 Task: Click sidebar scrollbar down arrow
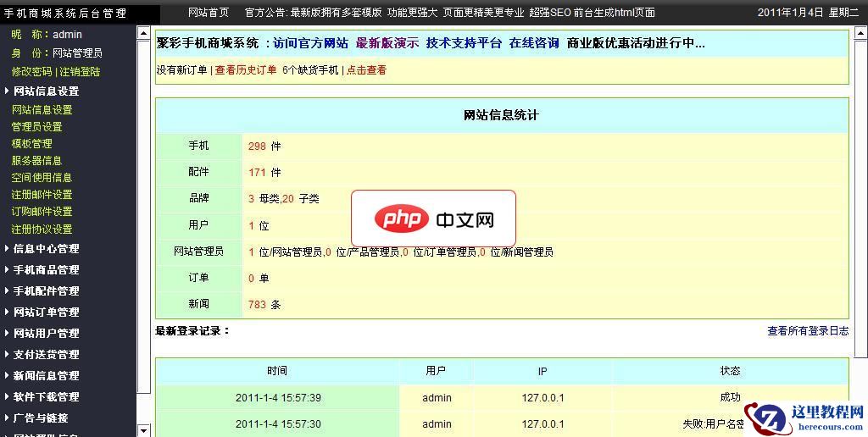[x=143, y=430]
